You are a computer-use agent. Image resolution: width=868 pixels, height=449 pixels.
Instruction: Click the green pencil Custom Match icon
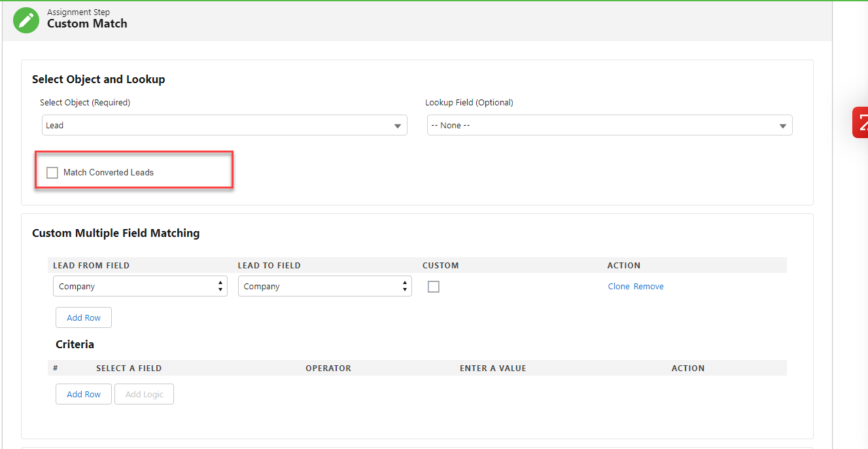pos(26,20)
